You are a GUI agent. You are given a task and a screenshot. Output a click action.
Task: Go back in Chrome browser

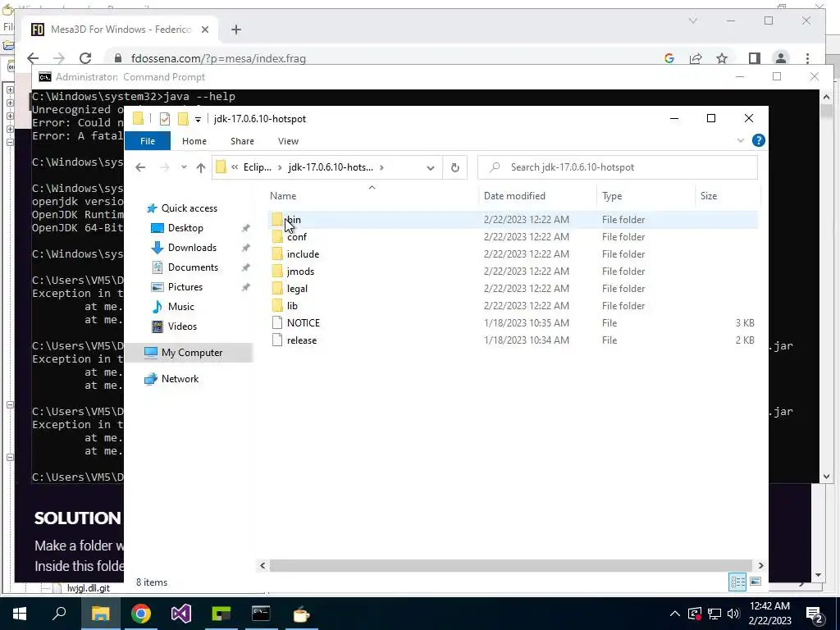click(x=33, y=58)
